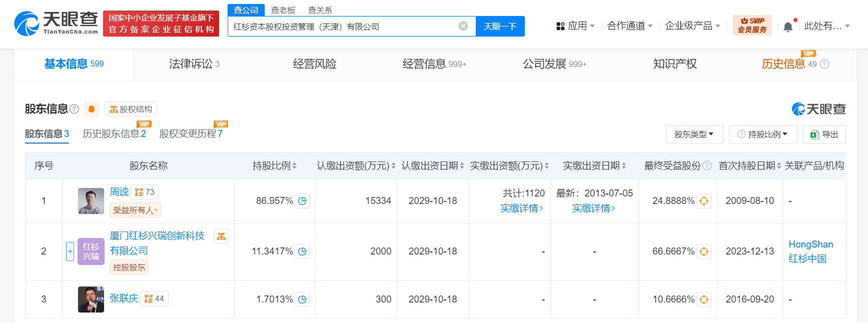The width and height of the screenshot is (868, 323).
Task: Switch to 经营信息 tab
Action: (x=434, y=64)
